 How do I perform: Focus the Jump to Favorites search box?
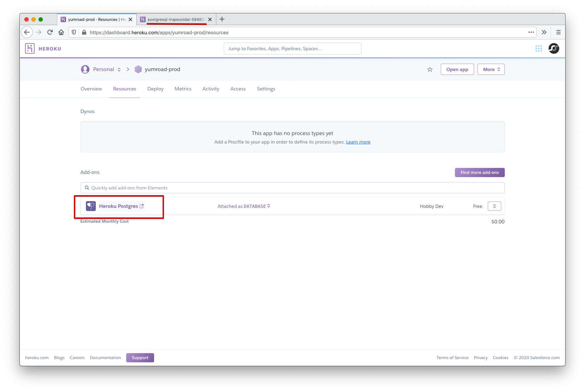(292, 48)
